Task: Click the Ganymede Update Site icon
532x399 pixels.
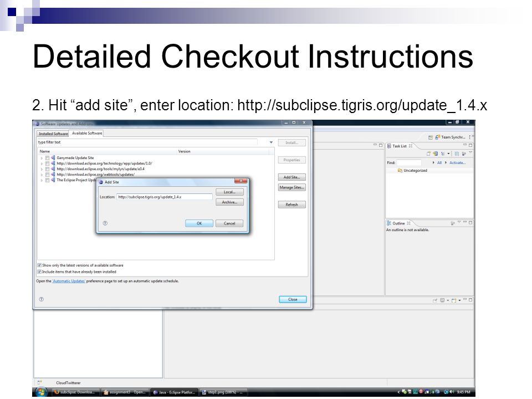Action: [53, 158]
